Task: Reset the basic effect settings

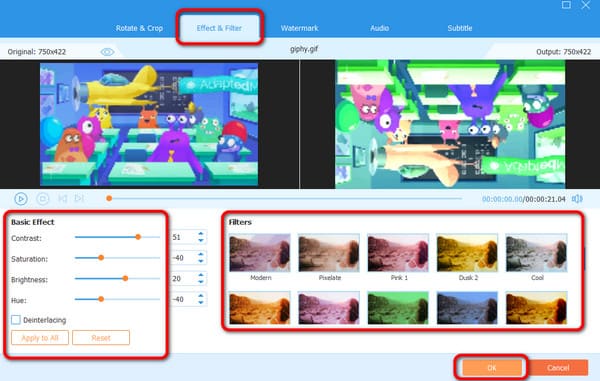Action: (x=101, y=338)
